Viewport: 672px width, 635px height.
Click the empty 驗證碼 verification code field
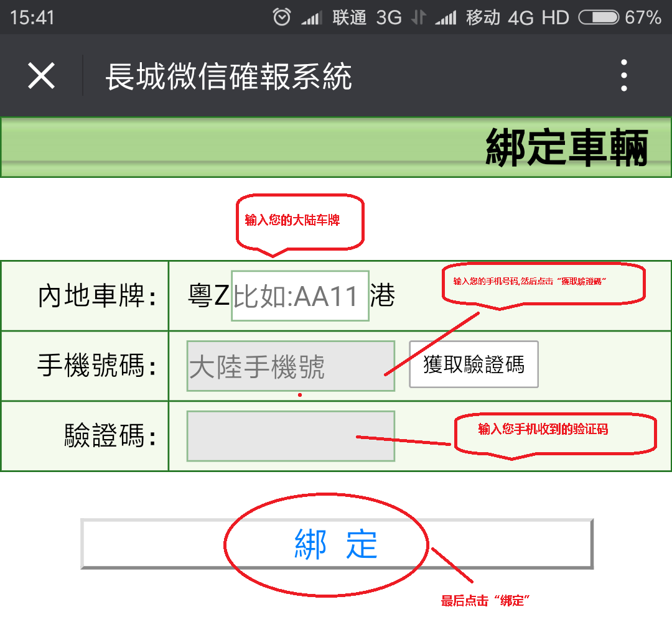click(x=291, y=436)
